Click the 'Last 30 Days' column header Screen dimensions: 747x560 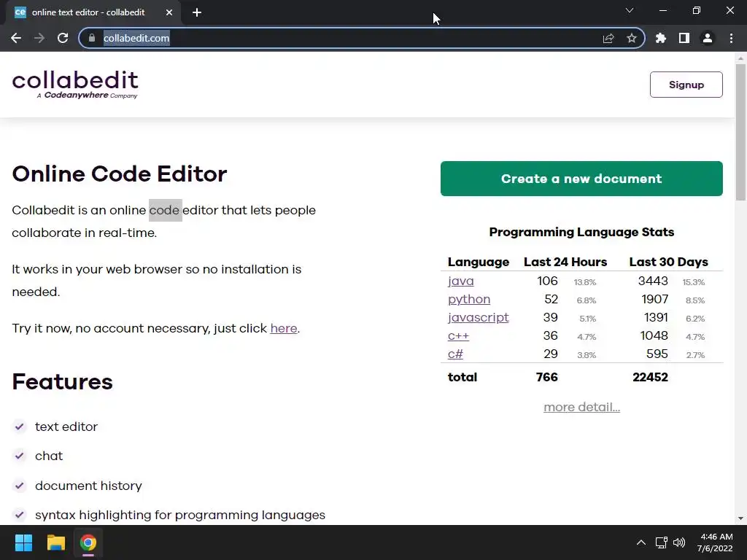pos(668,262)
